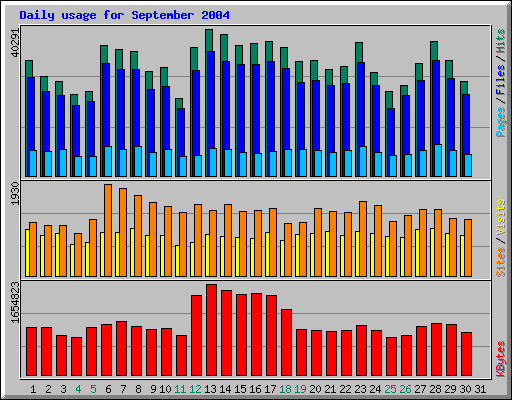The image size is (512, 400).
Task: Select the tallest red KBytes bar for day 13
Action: click(211, 330)
